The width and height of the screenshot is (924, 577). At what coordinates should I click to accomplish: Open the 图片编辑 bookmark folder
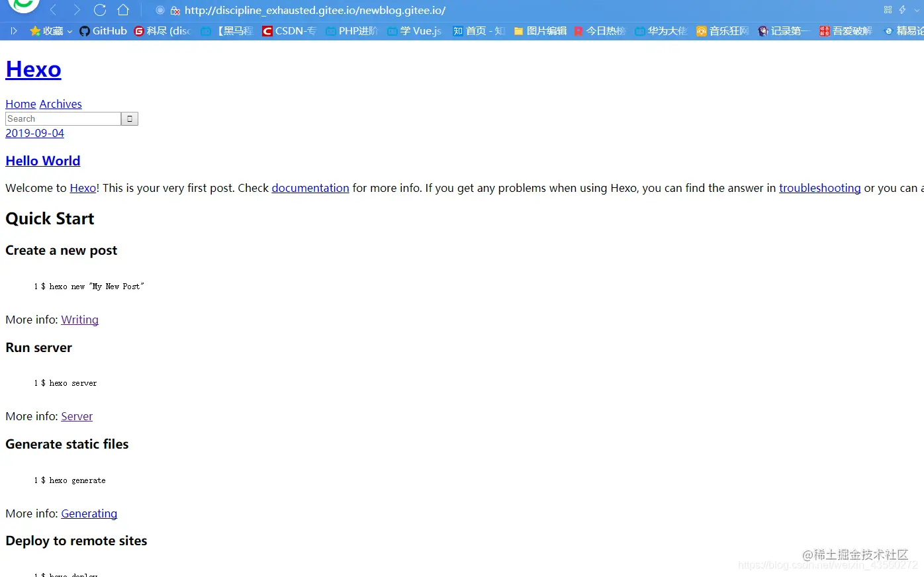click(540, 31)
